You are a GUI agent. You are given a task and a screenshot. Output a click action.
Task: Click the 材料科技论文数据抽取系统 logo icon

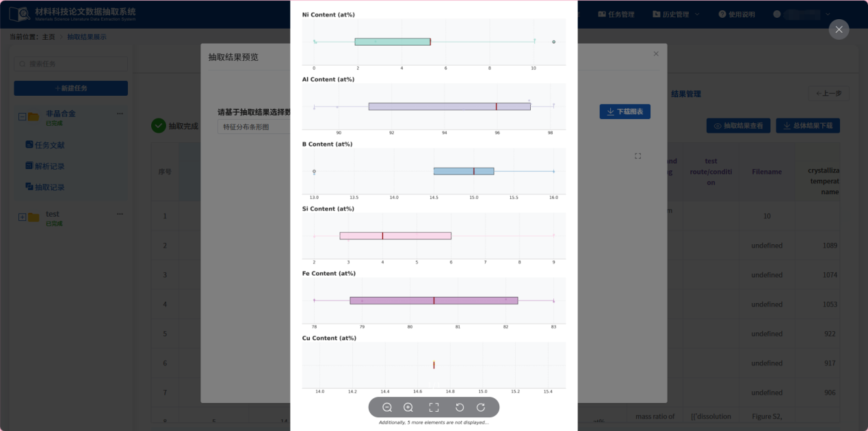point(19,14)
